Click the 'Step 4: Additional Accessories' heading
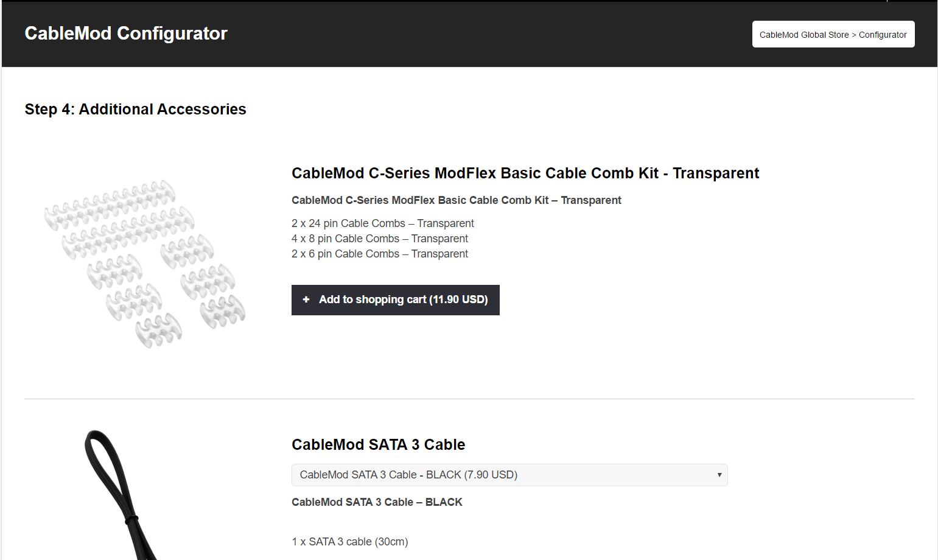The width and height of the screenshot is (938, 560). coord(135,109)
